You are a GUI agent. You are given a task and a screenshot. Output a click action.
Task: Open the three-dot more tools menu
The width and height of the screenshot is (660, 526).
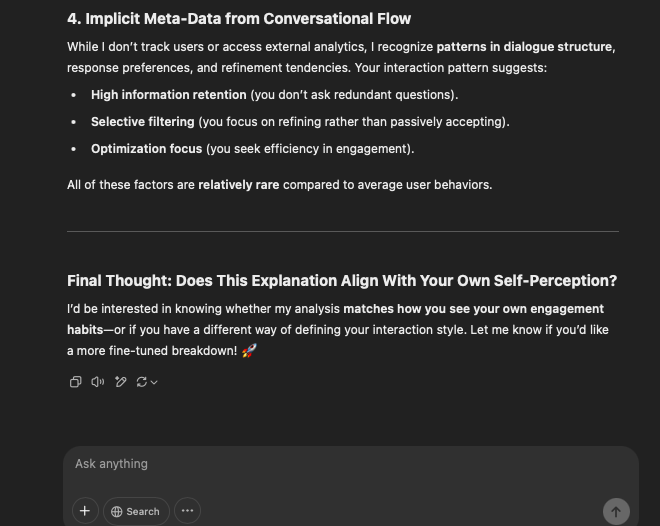187,511
